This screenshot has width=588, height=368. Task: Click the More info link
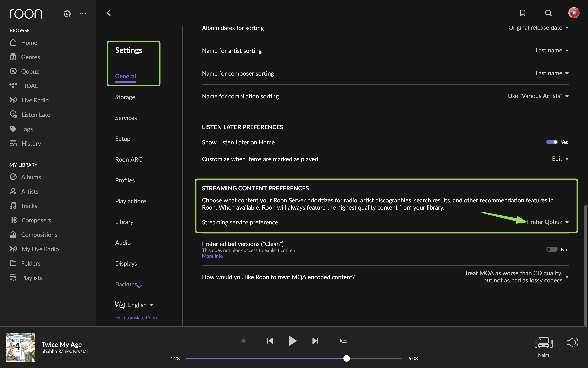click(212, 256)
